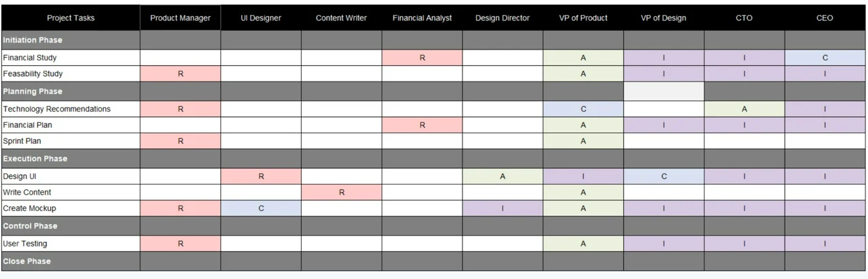Screen dimensions: 868x279
Task: Click the CEO C cell in Financial Study row
Action: click(825, 58)
